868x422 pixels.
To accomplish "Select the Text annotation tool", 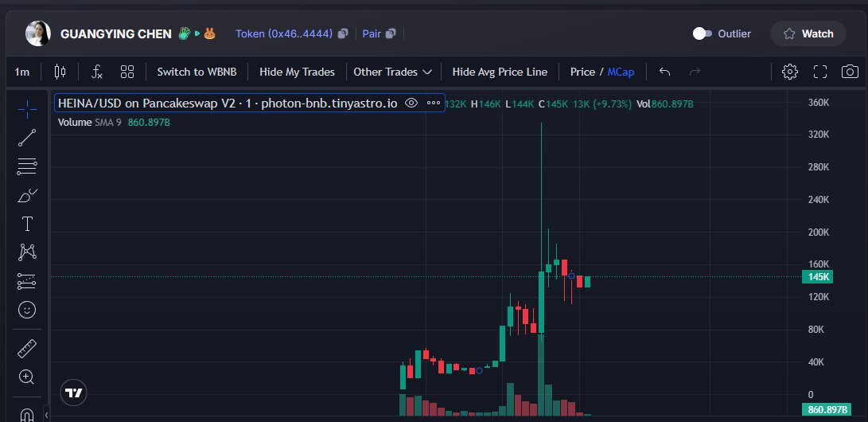I will [27, 225].
